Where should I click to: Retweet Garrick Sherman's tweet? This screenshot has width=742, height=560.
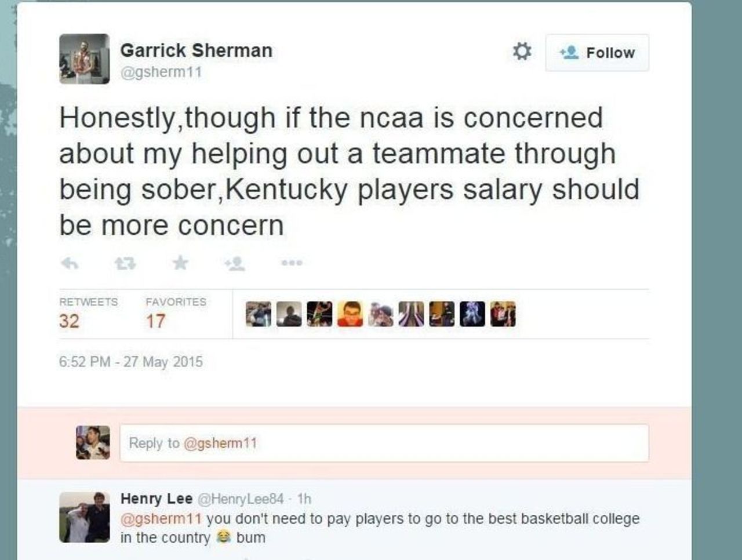[125, 264]
